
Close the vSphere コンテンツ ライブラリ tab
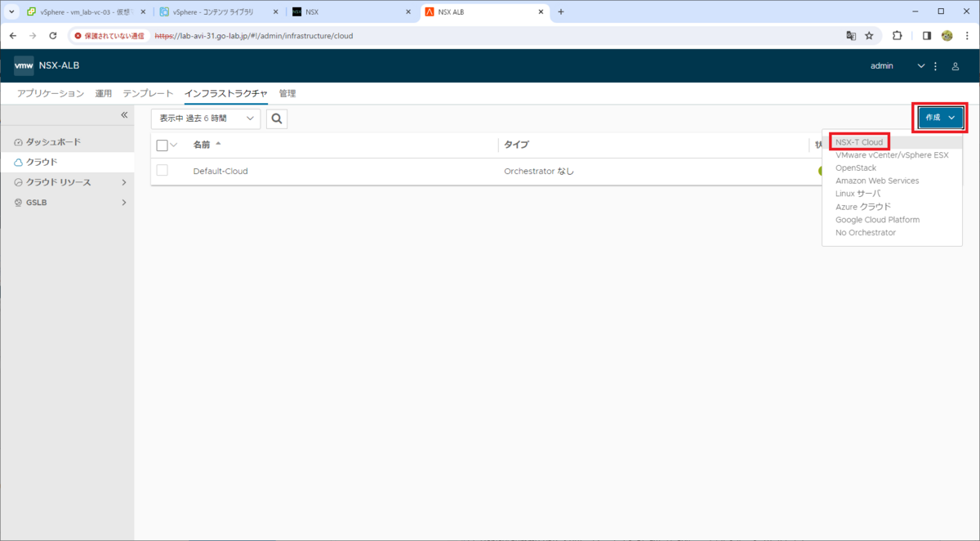277,12
